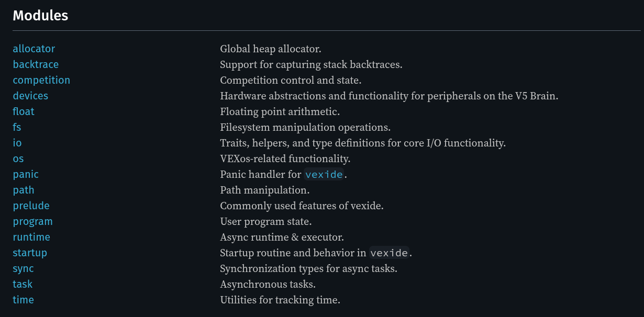The image size is (644, 317).
Task: Open the backtrace module page
Action: pos(36,64)
